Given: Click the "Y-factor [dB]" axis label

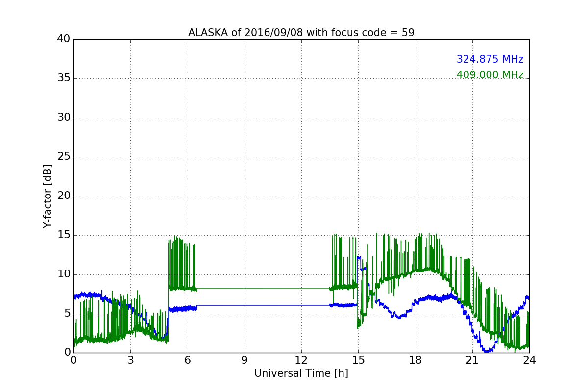Looking at the screenshot, I should click(48, 196).
